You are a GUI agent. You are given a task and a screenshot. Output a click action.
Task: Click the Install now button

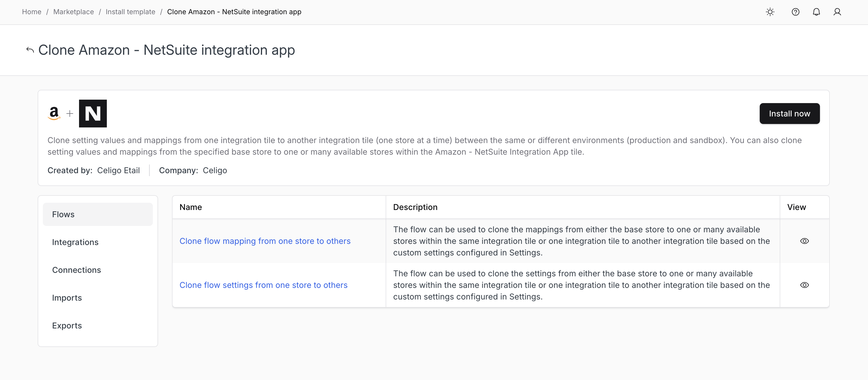789,114
